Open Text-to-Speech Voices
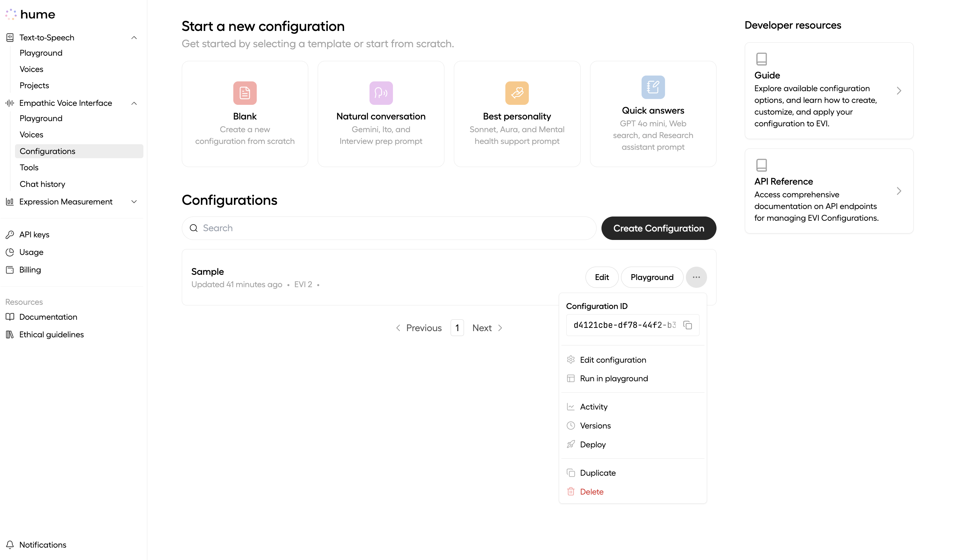The height and width of the screenshot is (560, 955). (32, 69)
